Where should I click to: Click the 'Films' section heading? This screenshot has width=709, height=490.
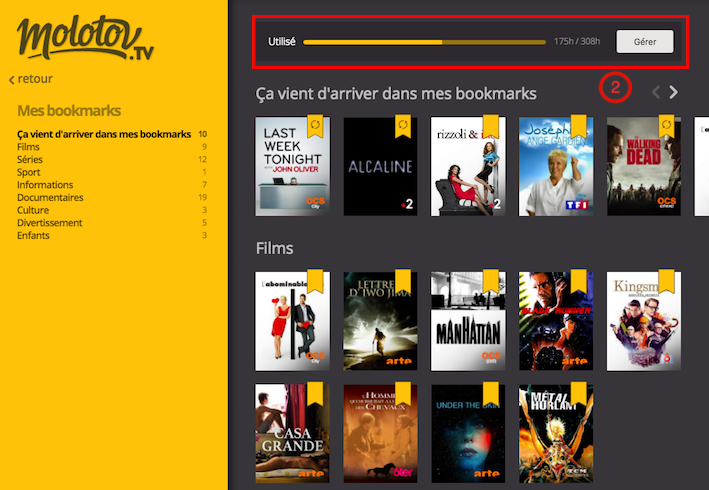click(274, 248)
